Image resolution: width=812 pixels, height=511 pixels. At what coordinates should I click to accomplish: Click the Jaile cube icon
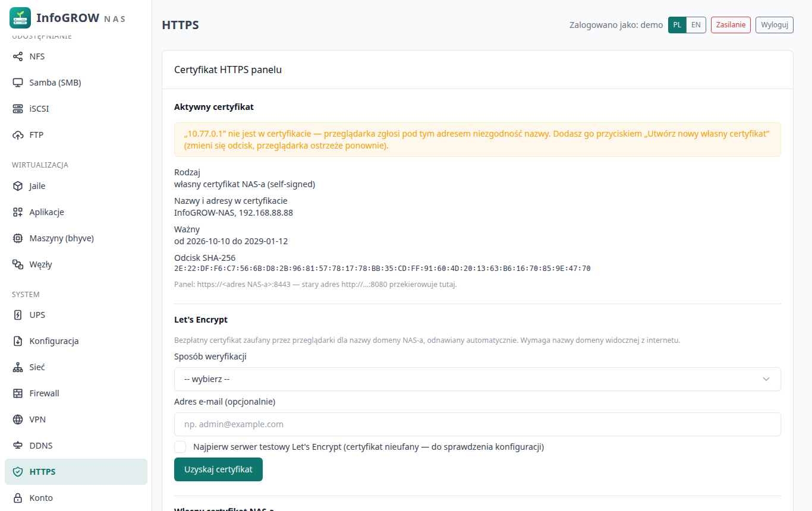pyautogui.click(x=18, y=186)
